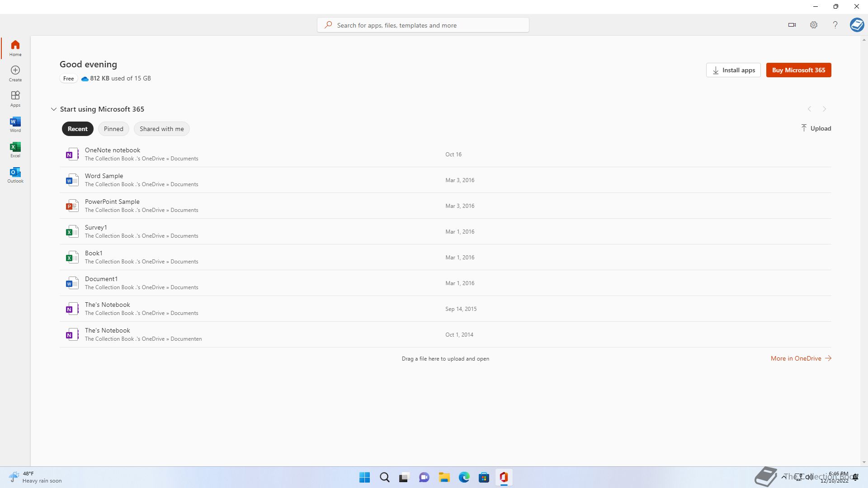This screenshot has height=488, width=868.
Task: Open the OneNote notebook file title
Action: 113,150
